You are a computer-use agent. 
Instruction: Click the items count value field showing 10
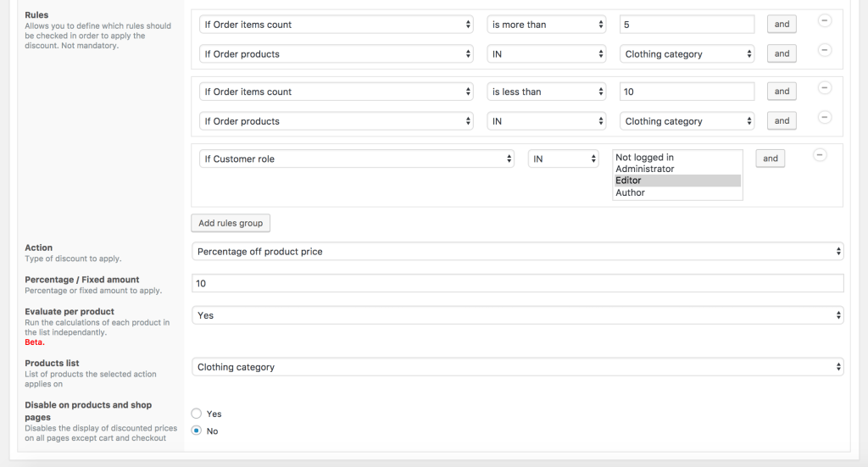(x=687, y=92)
